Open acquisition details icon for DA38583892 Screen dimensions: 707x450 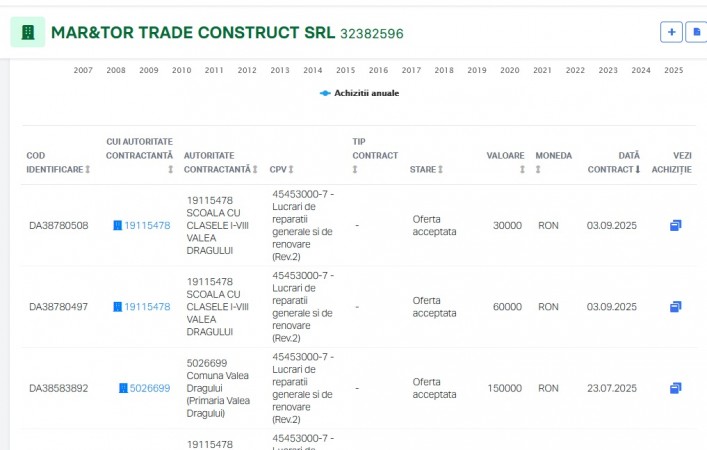(x=675, y=388)
